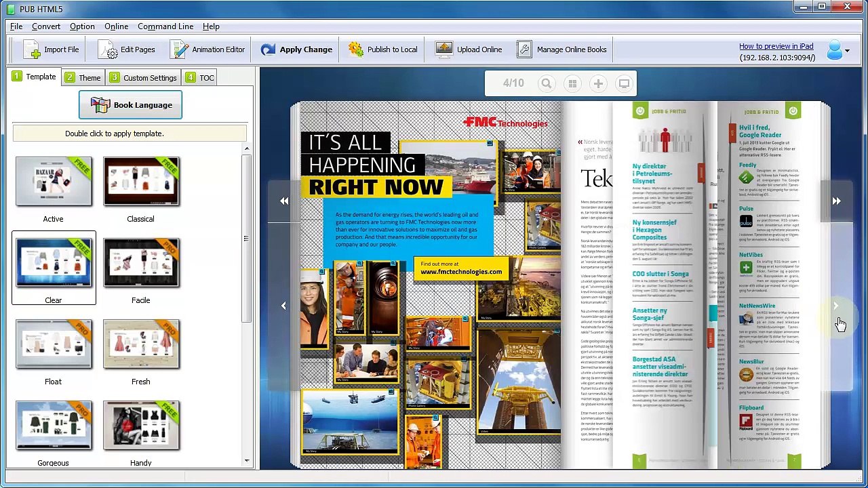Image resolution: width=868 pixels, height=488 pixels.
Task: Click the 4/10 page number indicator
Action: pyautogui.click(x=513, y=83)
